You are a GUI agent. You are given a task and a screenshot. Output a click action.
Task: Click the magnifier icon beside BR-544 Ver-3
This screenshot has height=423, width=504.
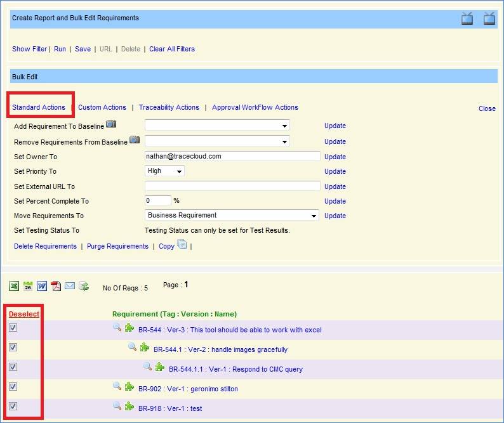[117, 328]
